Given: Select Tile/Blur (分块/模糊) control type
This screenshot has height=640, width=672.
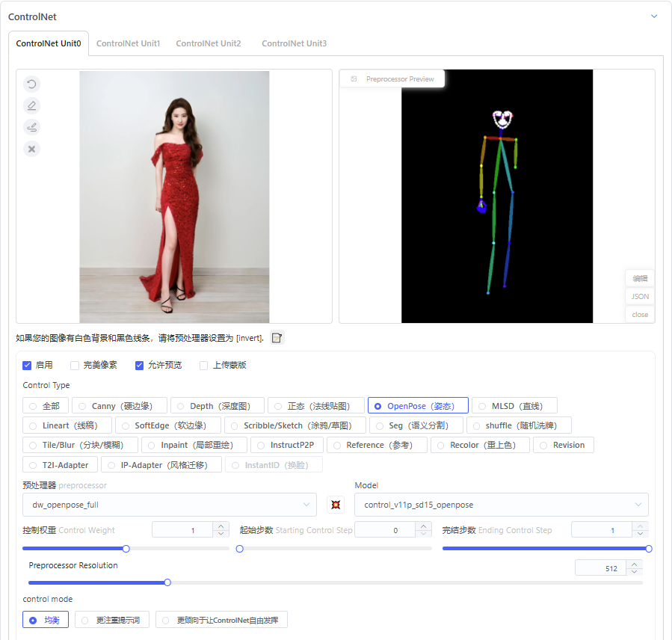Looking at the screenshot, I should [80, 445].
